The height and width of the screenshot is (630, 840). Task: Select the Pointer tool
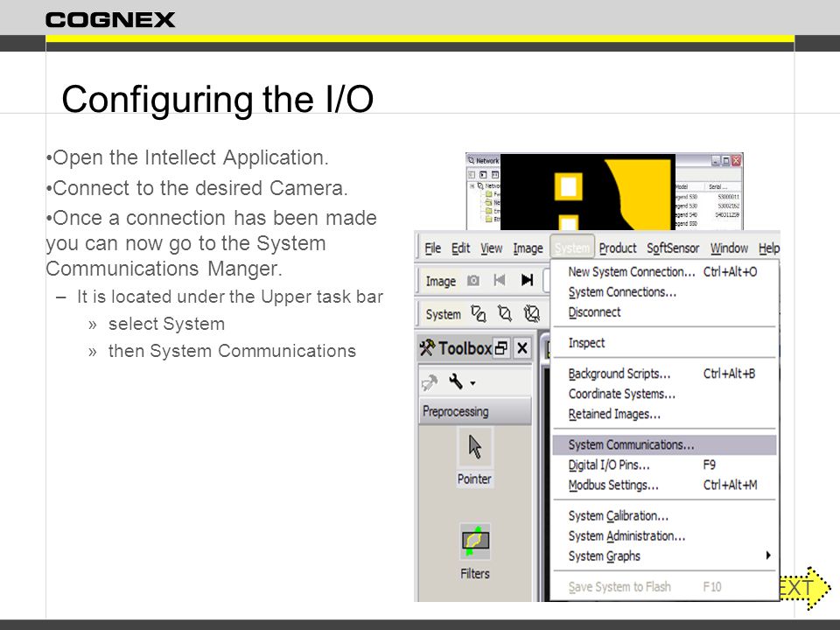pyautogui.click(x=474, y=458)
